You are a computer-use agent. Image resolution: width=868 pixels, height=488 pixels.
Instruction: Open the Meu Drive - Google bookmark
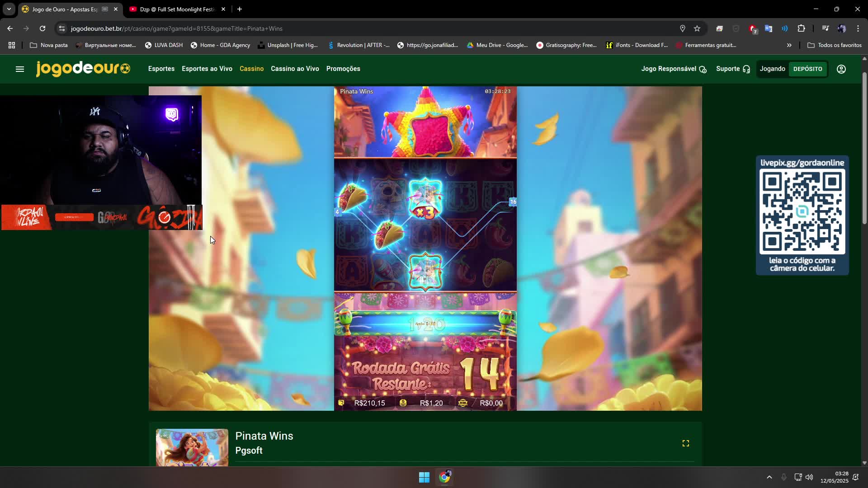pyautogui.click(x=497, y=45)
